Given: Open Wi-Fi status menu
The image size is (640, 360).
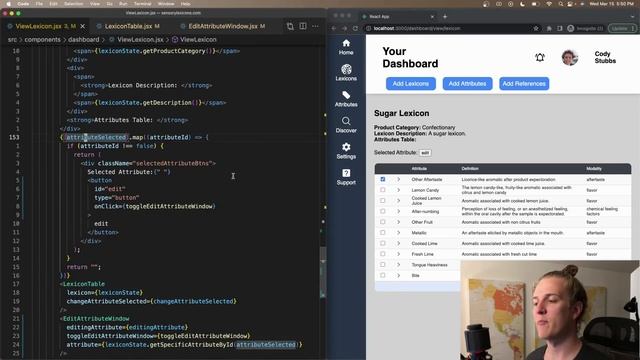Looking at the screenshot, I should pyautogui.click(x=549, y=4).
